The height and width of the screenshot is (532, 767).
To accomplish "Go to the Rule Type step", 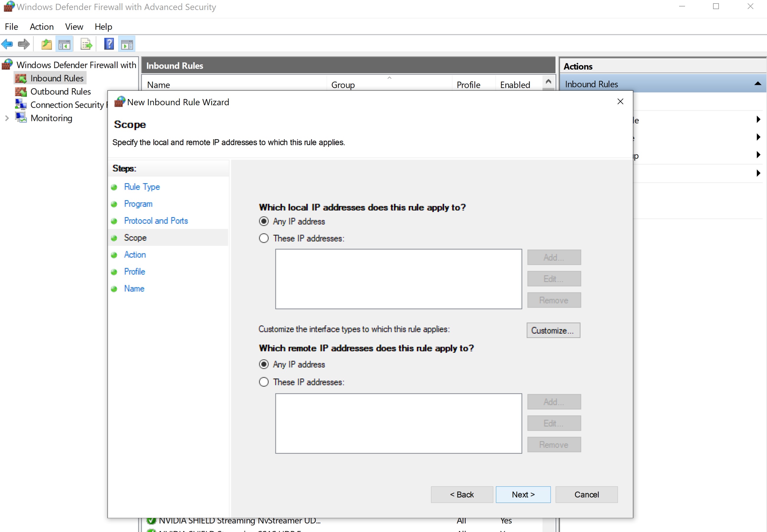I will [x=142, y=187].
